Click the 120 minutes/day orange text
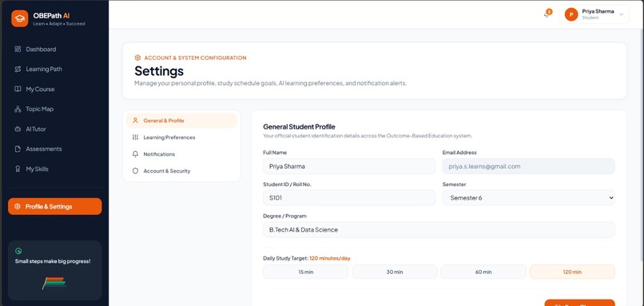Image resolution: width=644 pixels, height=306 pixels. [330, 258]
